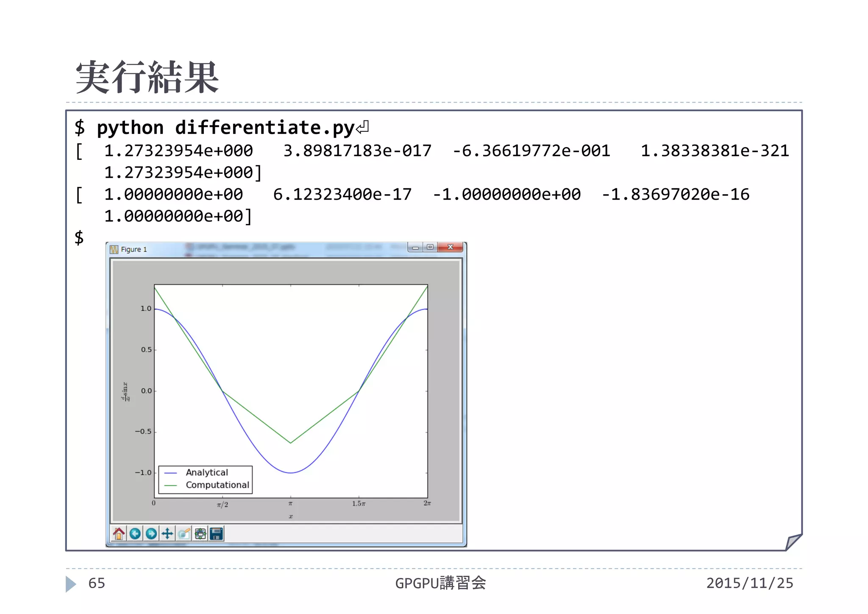Screen dimensions: 868x614
Task: Click the value 3.89817183e-017
Action: (x=357, y=151)
